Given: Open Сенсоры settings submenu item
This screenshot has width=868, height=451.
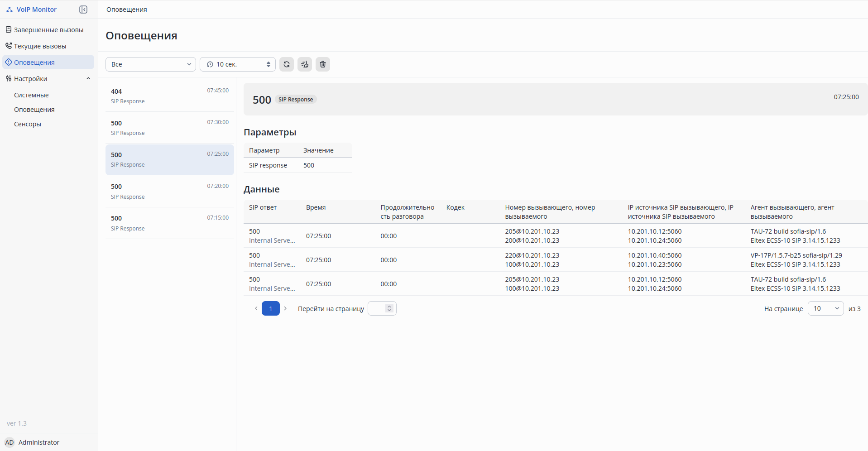Looking at the screenshot, I should 28,124.
